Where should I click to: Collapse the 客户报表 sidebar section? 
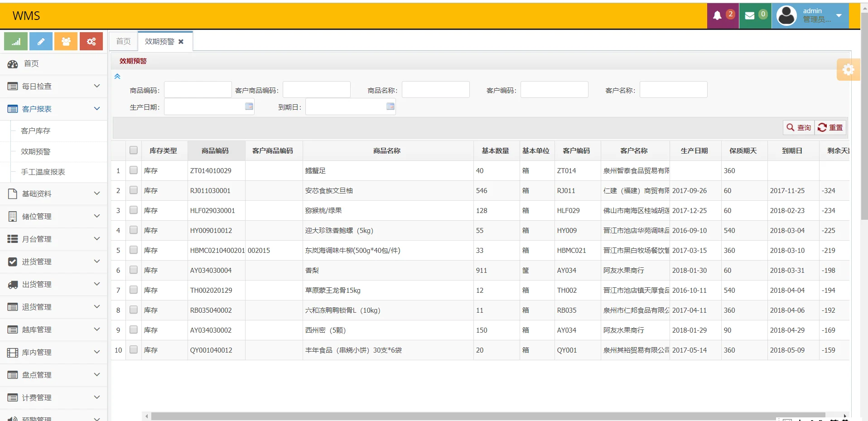tap(53, 109)
